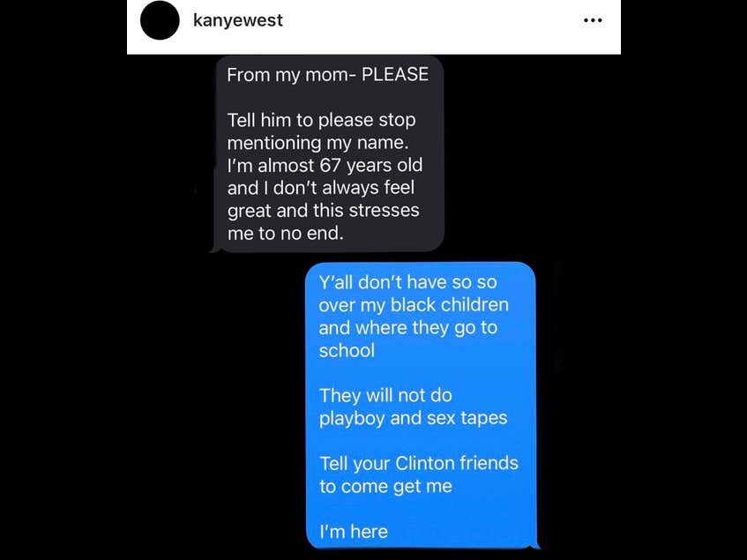The height and width of the screenshot is (560, 747).
Task: Click the 'I'm here' text
Action: [354, 532]
